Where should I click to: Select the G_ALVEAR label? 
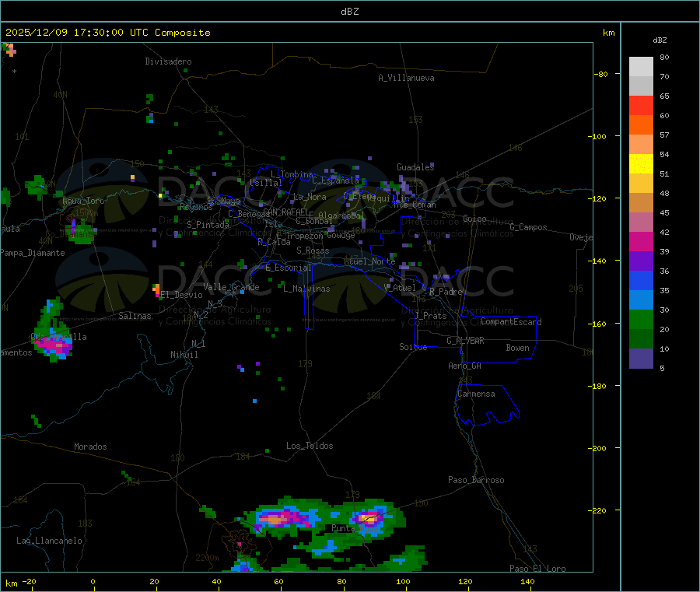[x=466, y=341]
